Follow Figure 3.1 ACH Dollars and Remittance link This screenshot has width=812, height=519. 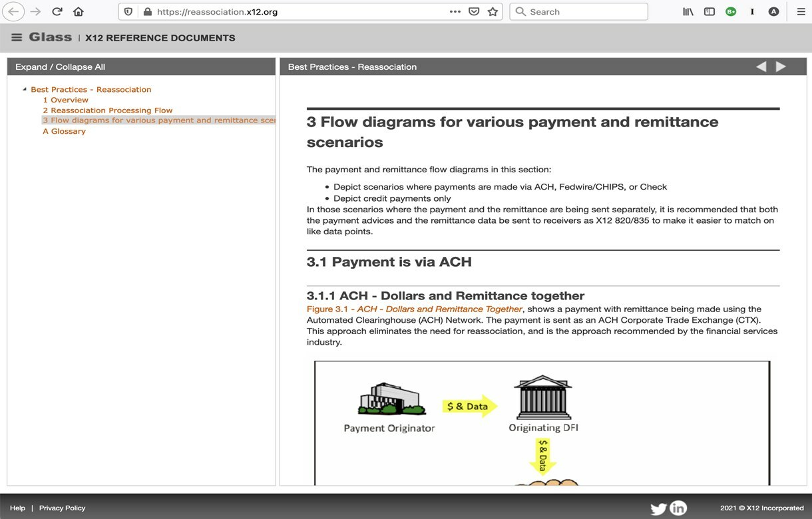tap(415, 309)
